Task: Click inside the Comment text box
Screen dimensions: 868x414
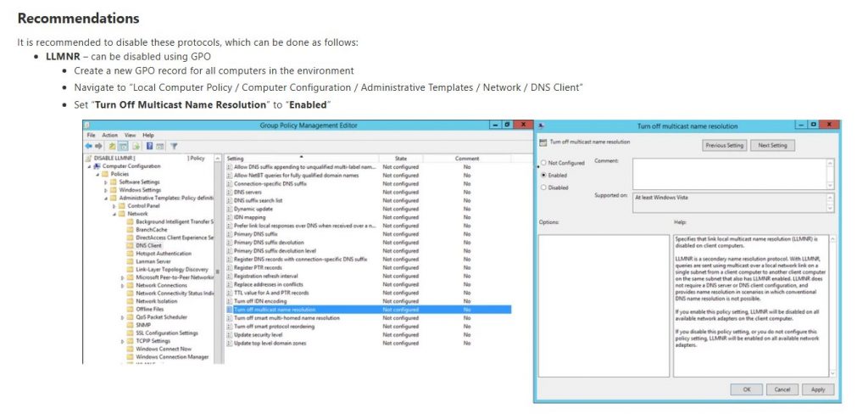Action: 729,173
